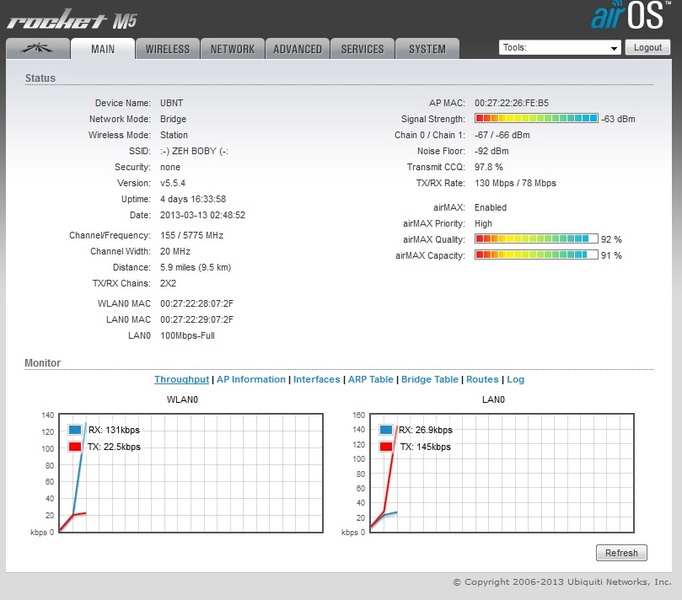Select the Throughput monitor link
Image resolution: width=682 pixels, height=600 pixels.
click(x=181, y=379)
